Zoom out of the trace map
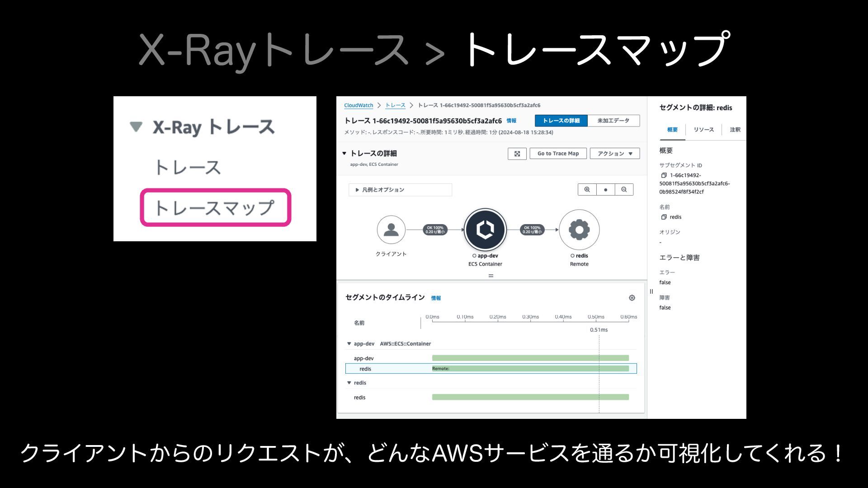 pyautogui.click(x=624, y=190)
